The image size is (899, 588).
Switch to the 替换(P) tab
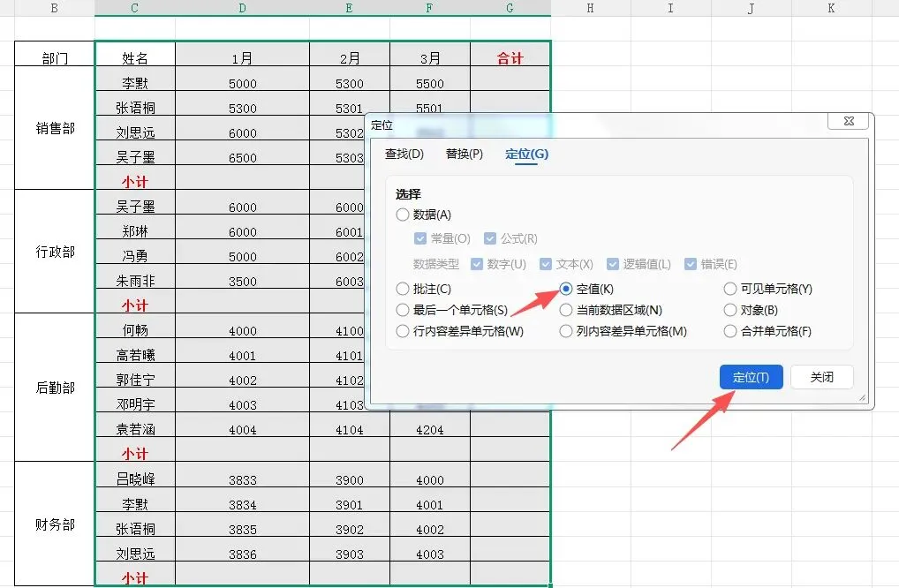coord(464,154)
